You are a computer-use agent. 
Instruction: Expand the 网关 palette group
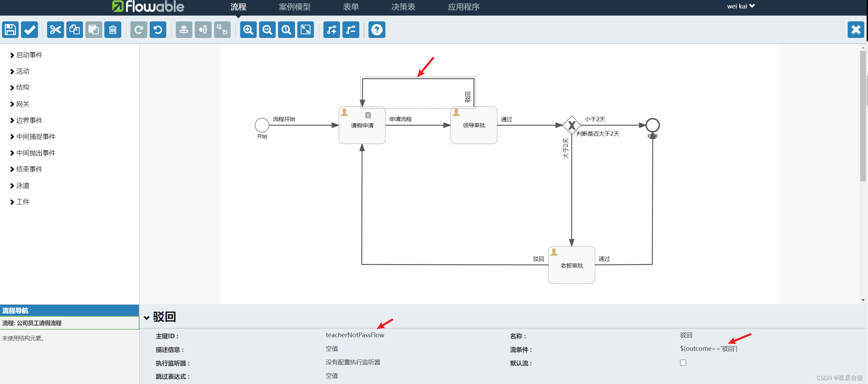tap(20, 104)
